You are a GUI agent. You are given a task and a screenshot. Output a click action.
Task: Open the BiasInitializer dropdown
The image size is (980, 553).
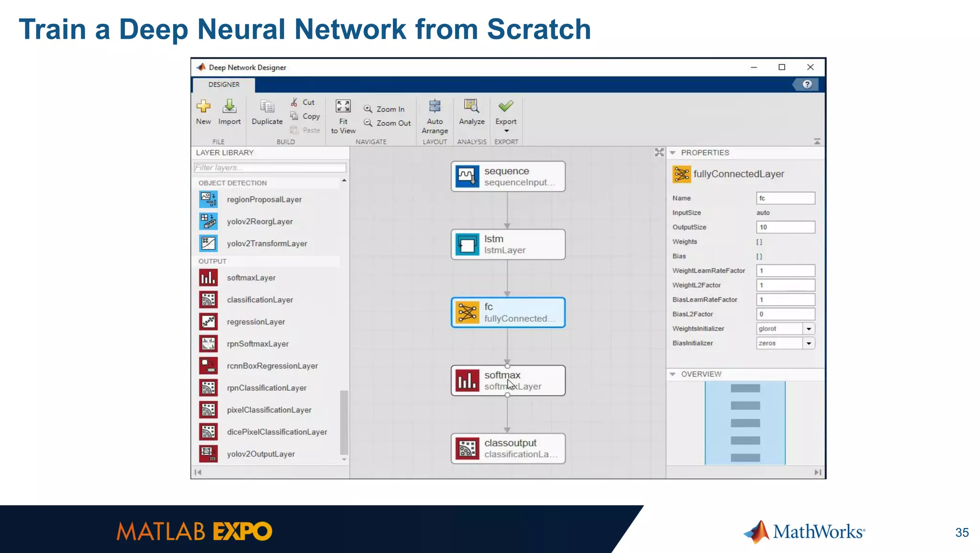809,343
